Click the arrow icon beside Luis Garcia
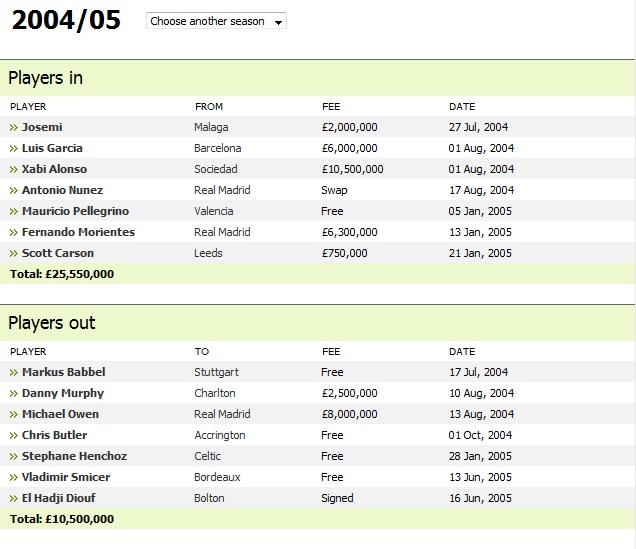The height and width of the screenshot is (549, 636). (x=14, y=149)
